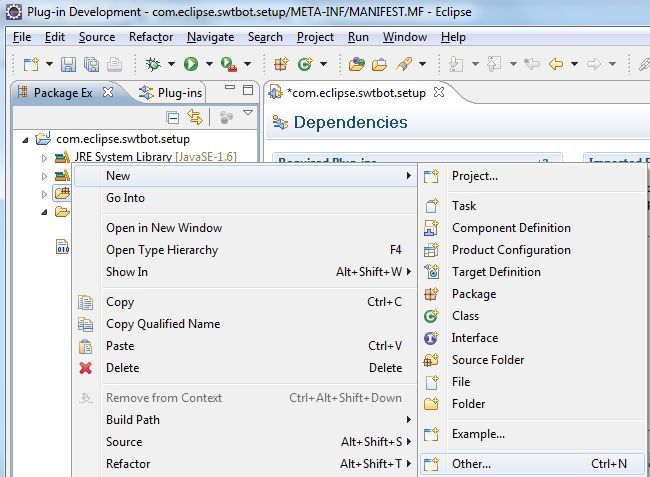Click the Save All toolbar icon

click(91, 64)
